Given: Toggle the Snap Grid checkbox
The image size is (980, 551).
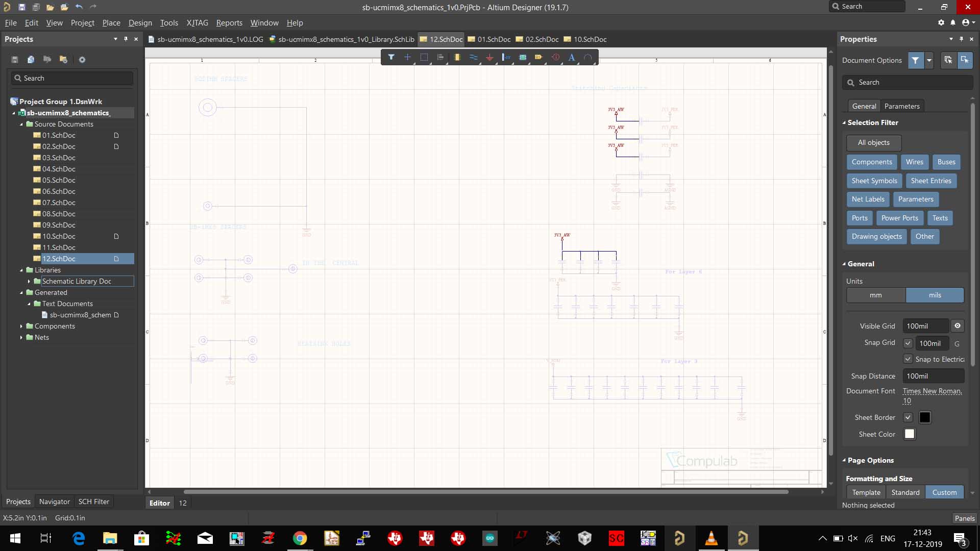Looking at the screenshot, I should (x=908, y=343).
